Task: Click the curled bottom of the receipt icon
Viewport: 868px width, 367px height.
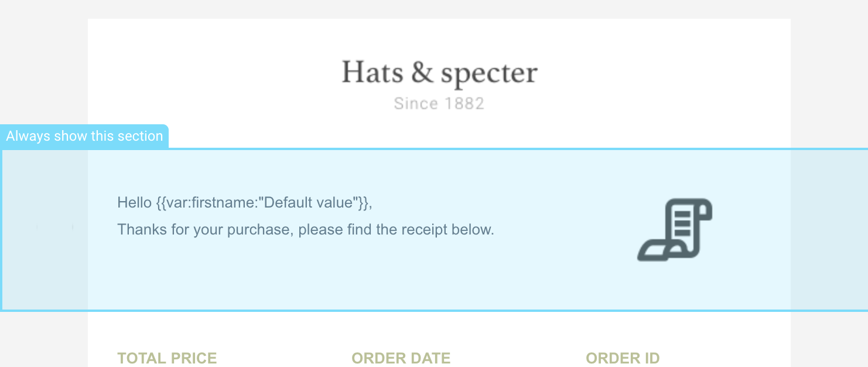Action: 653,251
